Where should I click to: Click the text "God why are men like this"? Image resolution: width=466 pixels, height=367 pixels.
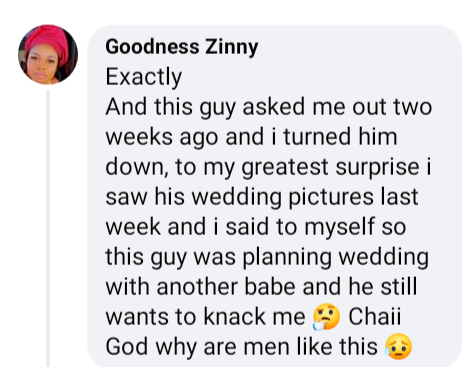click(242, 347)
